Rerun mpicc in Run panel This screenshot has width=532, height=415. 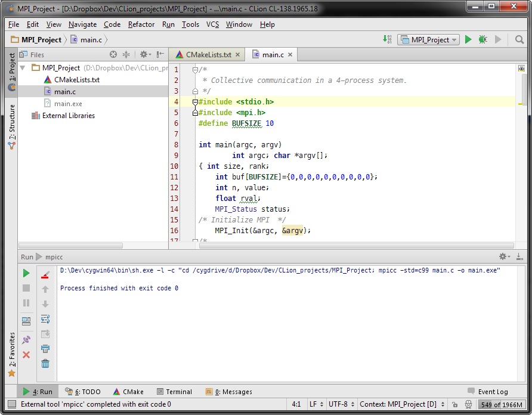(x=26, y=273)
